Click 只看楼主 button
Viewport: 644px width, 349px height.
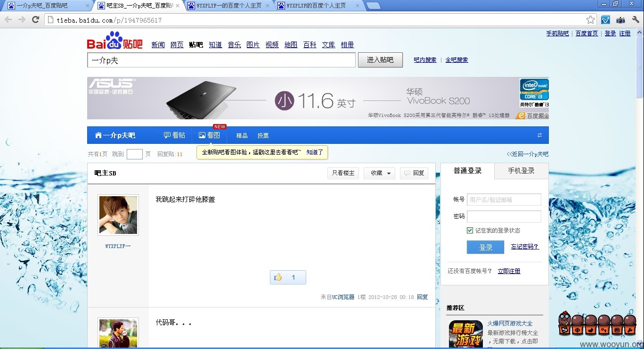point(343,173)
